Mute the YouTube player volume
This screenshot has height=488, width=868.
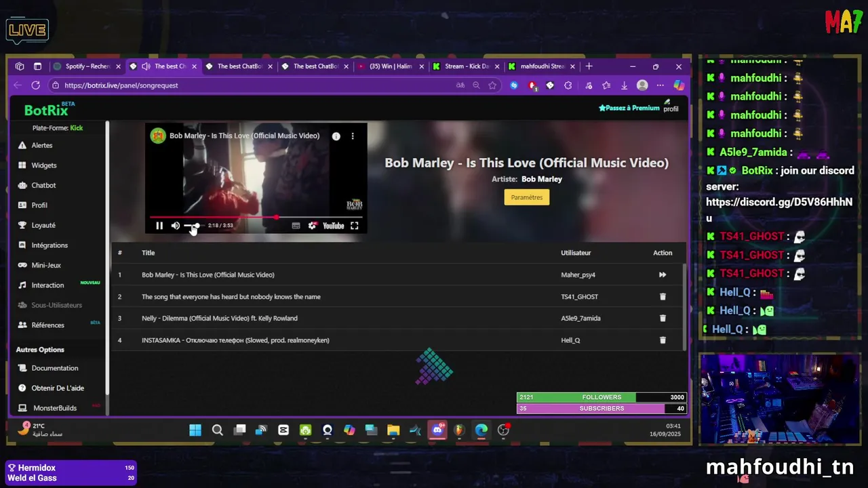pyautogui.click(x=176, y=226)
